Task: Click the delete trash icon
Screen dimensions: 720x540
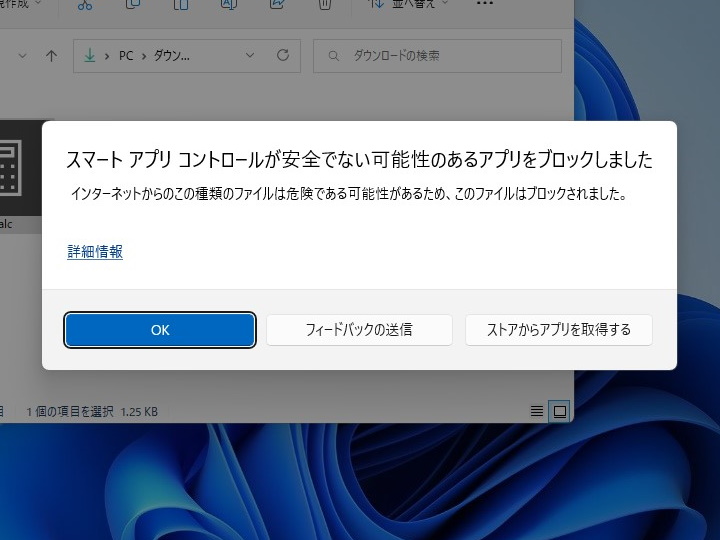Action: 324,5
